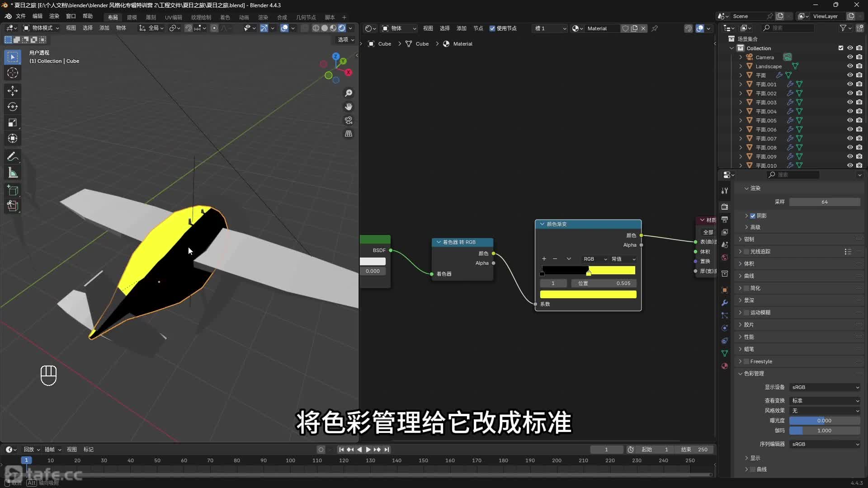Click the 添加 menu in node editor
The height and width of the screenshot is (488, 868).
pos(462,28)
